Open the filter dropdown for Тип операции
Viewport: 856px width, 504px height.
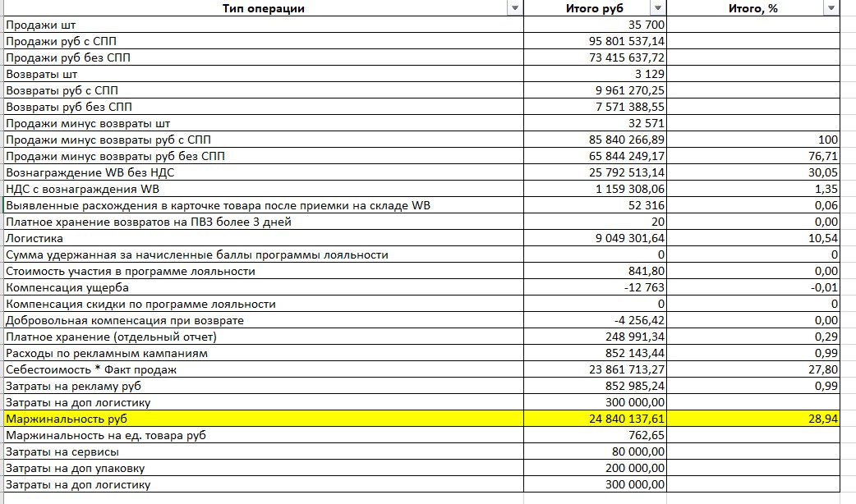pos(514,8)
